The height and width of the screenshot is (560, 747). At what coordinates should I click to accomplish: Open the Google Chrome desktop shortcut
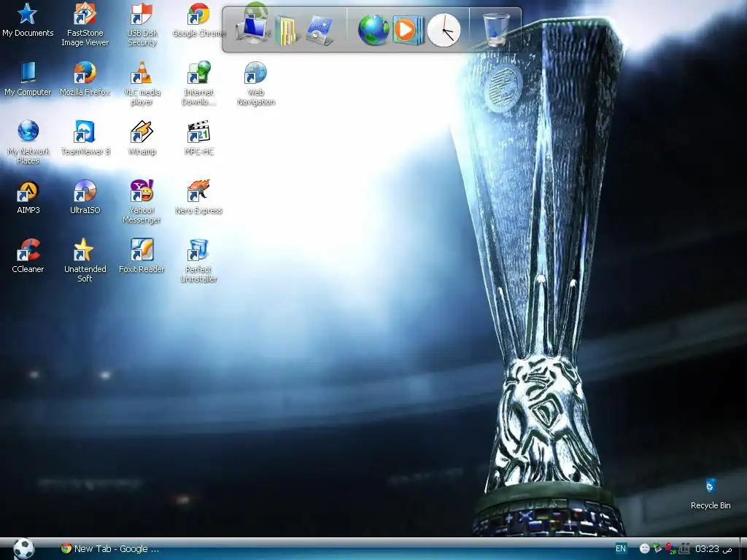point(198,20)
